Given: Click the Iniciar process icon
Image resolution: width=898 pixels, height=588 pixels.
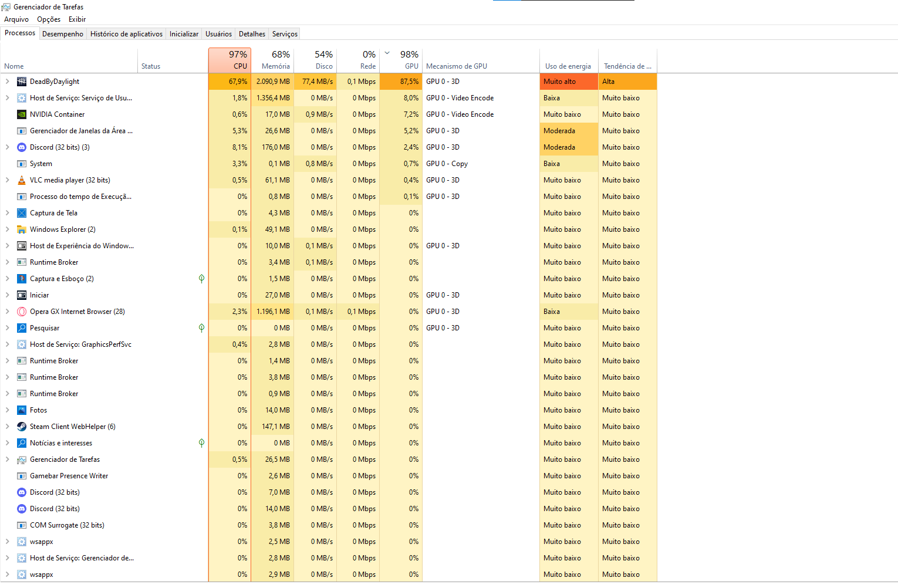Looking at the screenshot, I should point(22,295).
